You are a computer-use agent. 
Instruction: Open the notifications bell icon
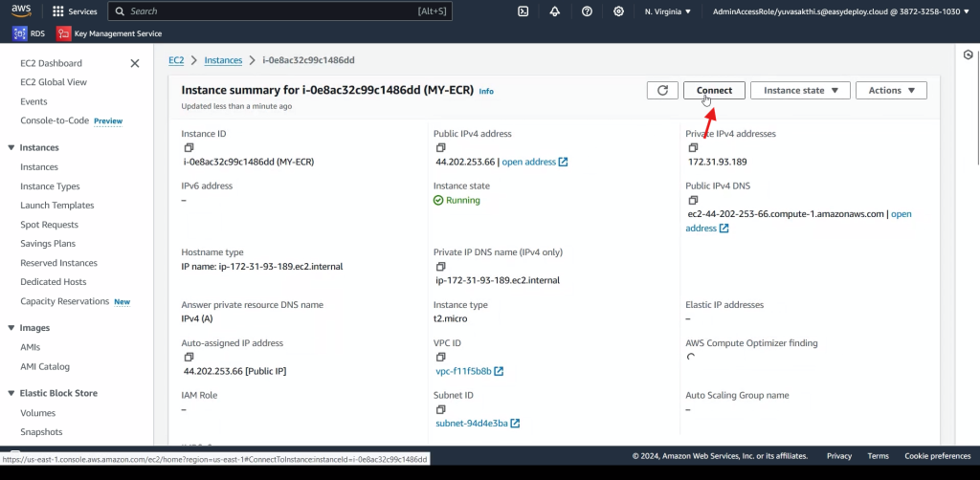pyautogui.click(x=555, y=11)
